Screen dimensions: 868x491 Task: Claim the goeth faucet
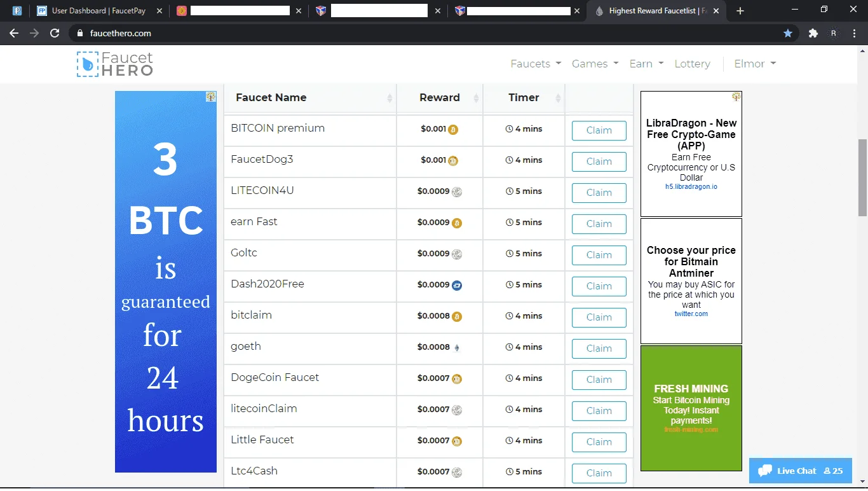point(599,349)
